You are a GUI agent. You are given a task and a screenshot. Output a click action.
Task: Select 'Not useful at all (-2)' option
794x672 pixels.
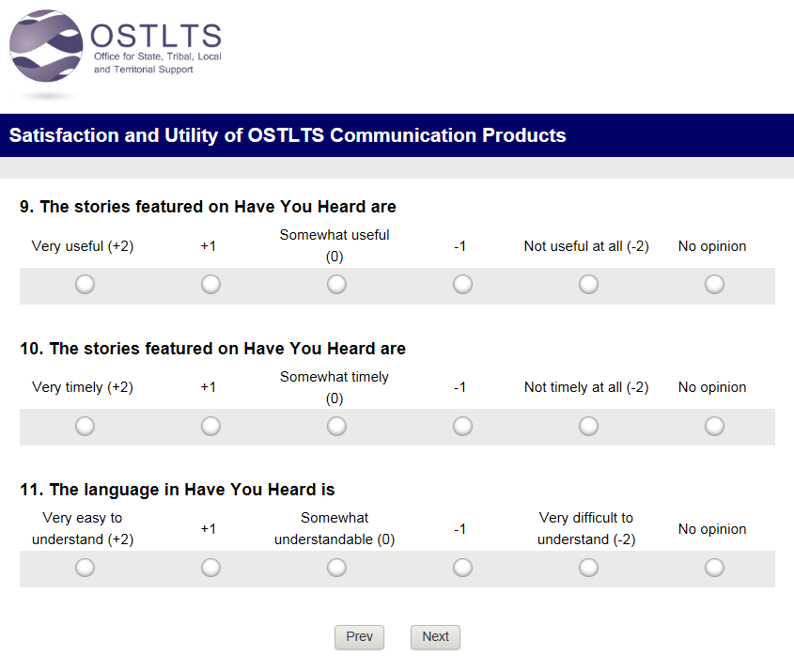point(588,284)
